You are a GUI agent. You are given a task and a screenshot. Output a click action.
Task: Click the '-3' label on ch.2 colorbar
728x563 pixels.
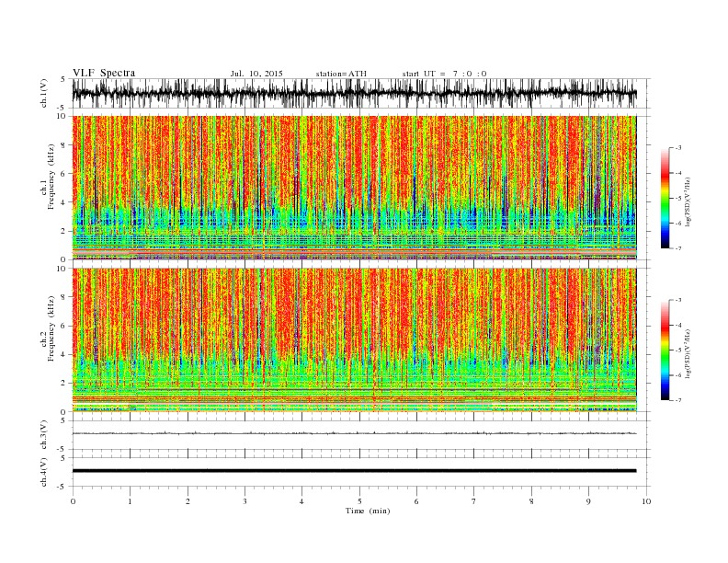[x=678, y=300]
